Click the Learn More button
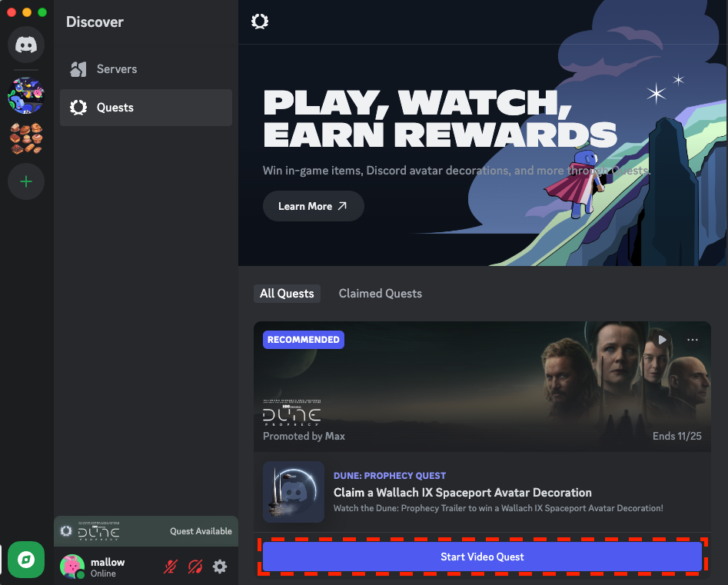Image resolution: width=728 pixels, height=585 pixels. pos(313,206)
